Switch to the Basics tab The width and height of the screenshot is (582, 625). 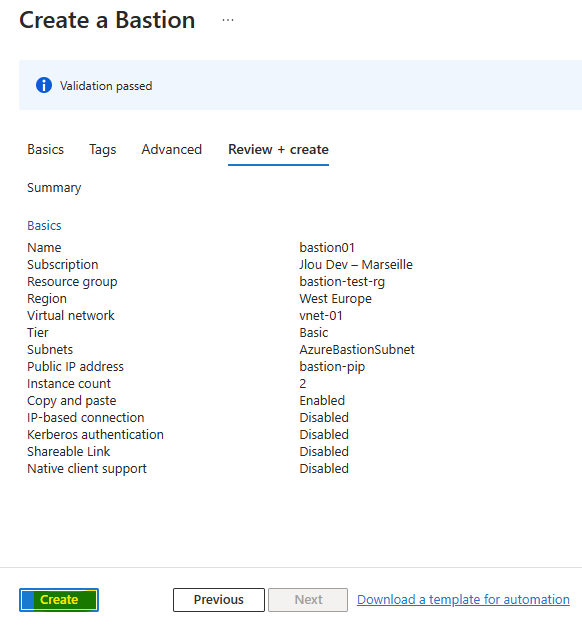tap(45, 149)
